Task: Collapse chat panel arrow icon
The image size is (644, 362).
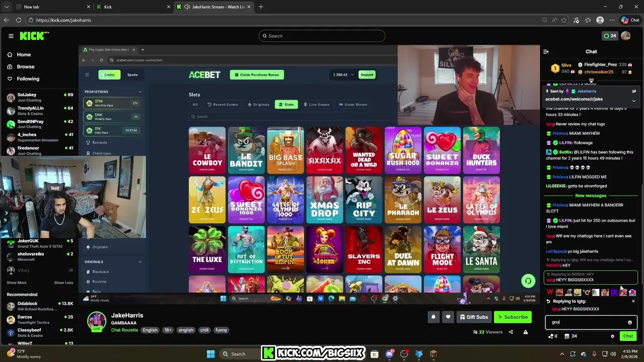Action: pos(546,51)
